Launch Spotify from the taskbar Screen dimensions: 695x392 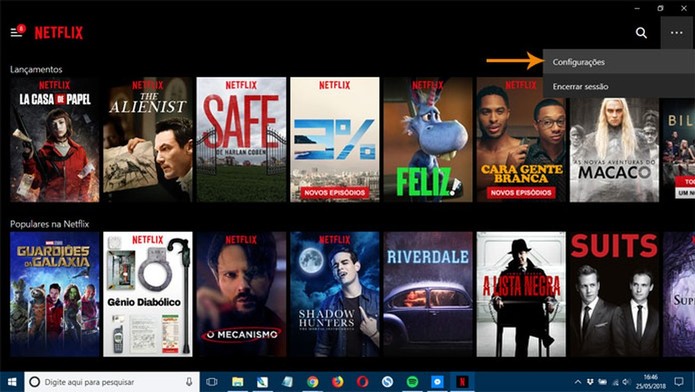click(412, 382)
